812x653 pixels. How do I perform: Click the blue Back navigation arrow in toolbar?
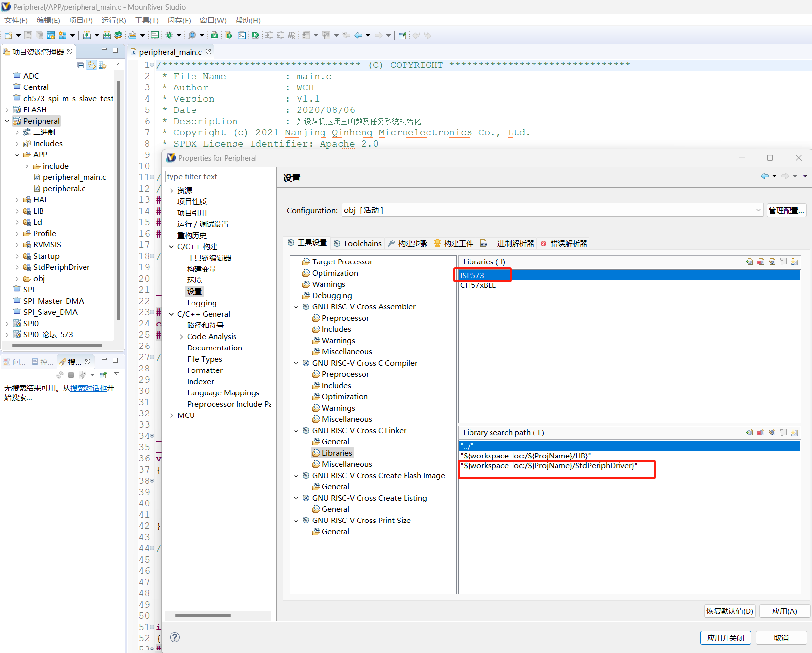pyautogui.click(x=358, y=35)
